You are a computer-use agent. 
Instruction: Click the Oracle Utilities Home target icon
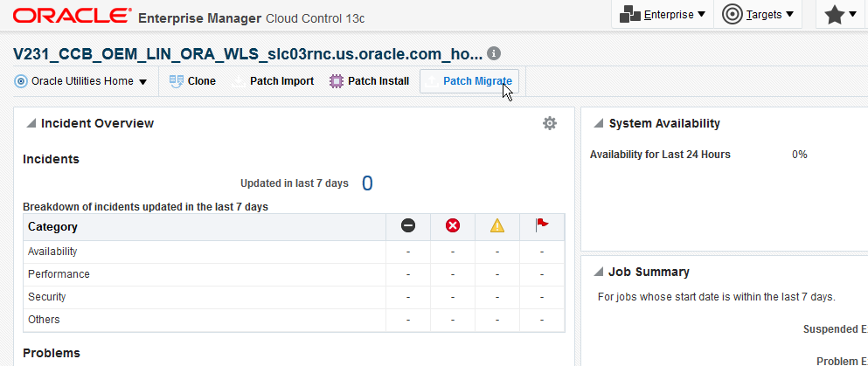point(21,81)
